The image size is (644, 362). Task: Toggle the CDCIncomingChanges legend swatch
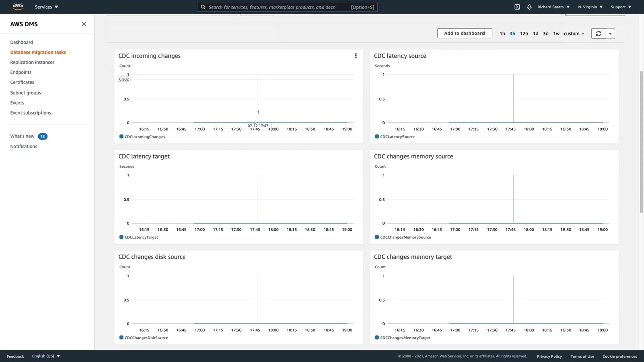[x=121, y=137]
